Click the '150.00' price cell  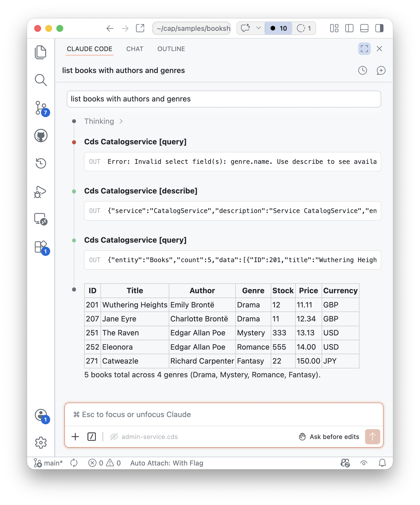308,361
